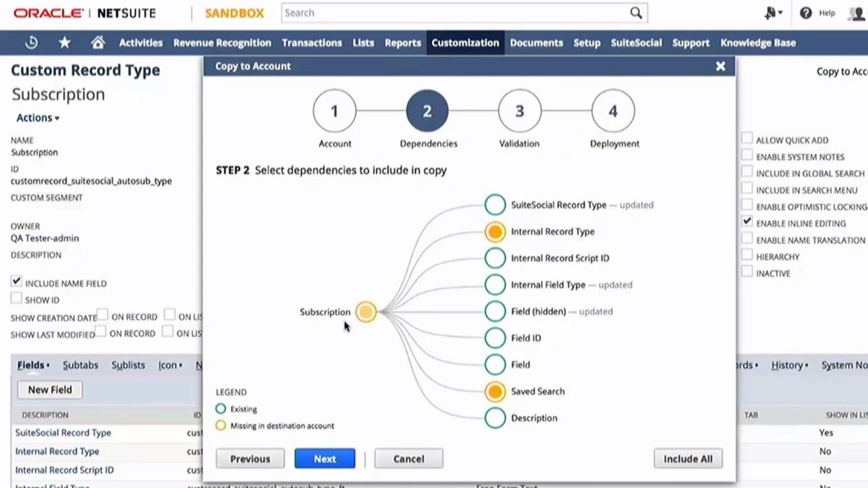Check the Inactive checkbox
The image size is (868, 488).
coord(747,271)
